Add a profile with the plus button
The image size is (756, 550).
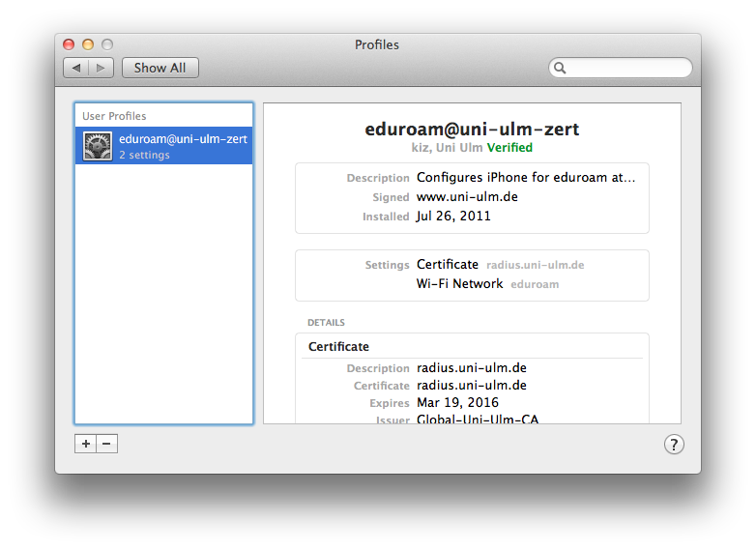click(x=86, y=444)
